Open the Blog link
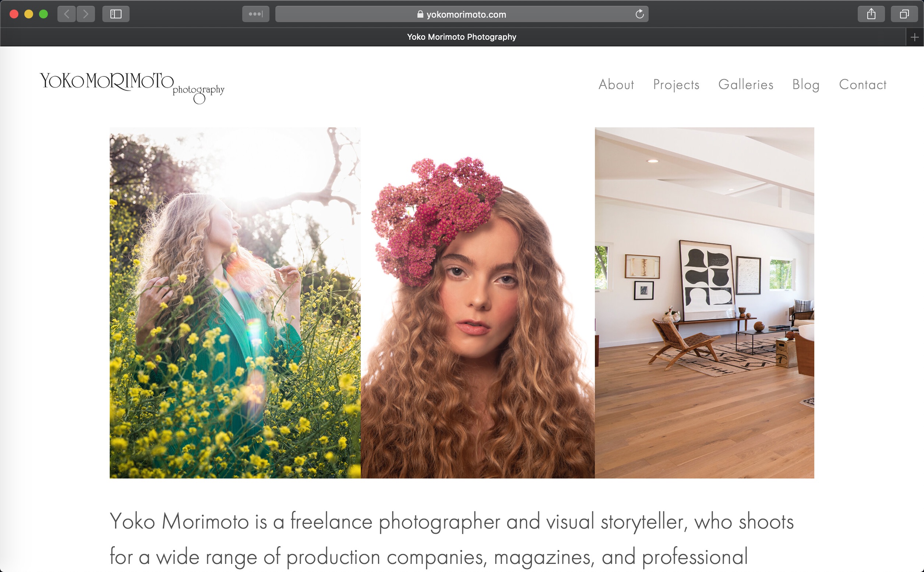 pos(806,84)
